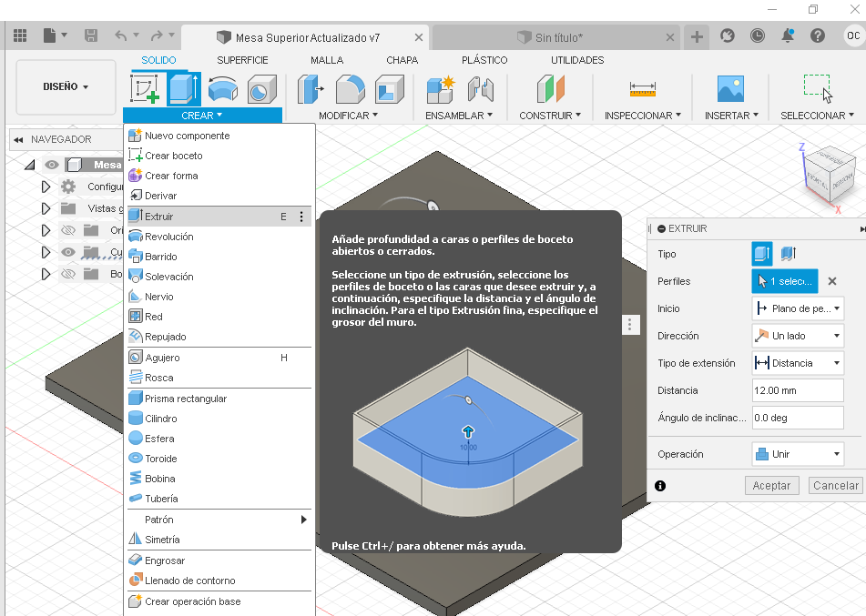Open the MODIFICAR dropdown menu

(348, 116)
